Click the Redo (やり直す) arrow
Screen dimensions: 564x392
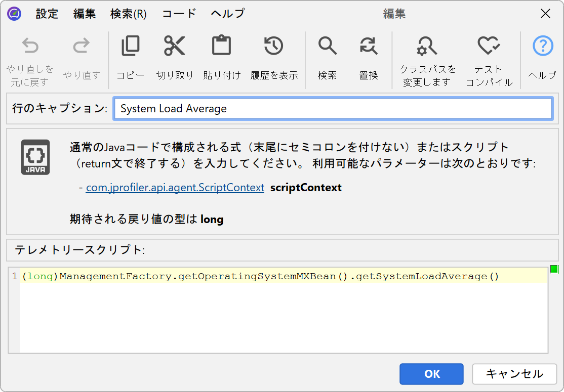tap(82, 47)
